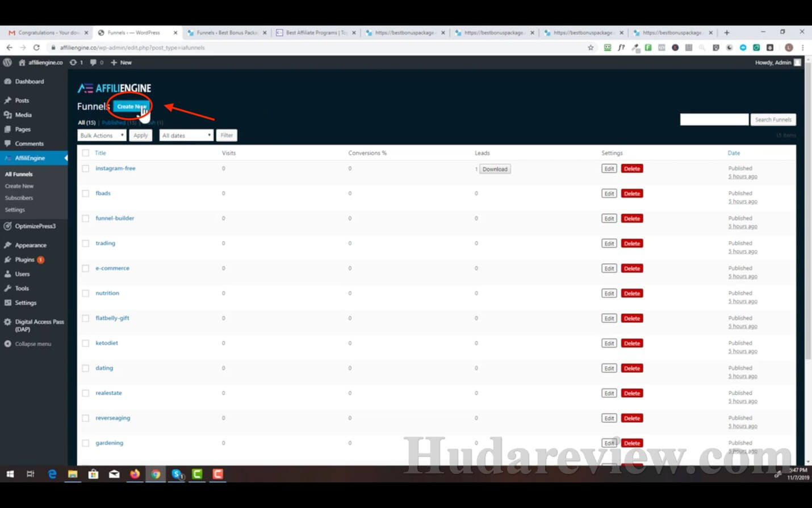This screenshot has width=812, height=508.
Task: Toggle select-all checkbox in table header
Action: click(x=86, y=153)
